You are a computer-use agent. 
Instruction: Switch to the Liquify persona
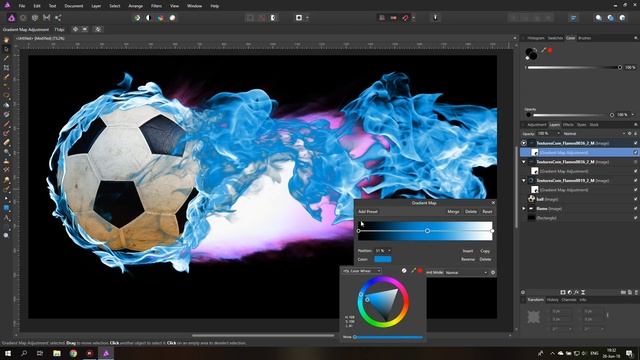(x=23, y=18)
